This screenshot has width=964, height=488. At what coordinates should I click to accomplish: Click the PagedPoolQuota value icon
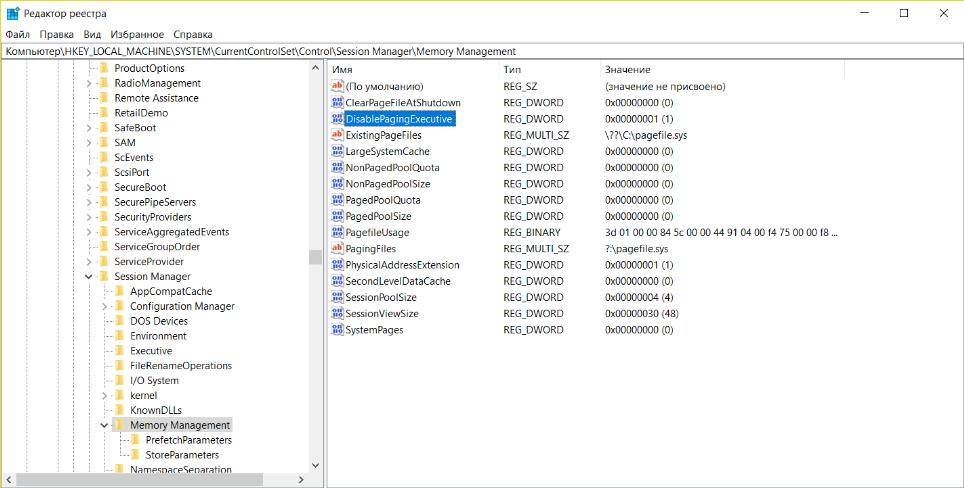[x=337, y=200]
